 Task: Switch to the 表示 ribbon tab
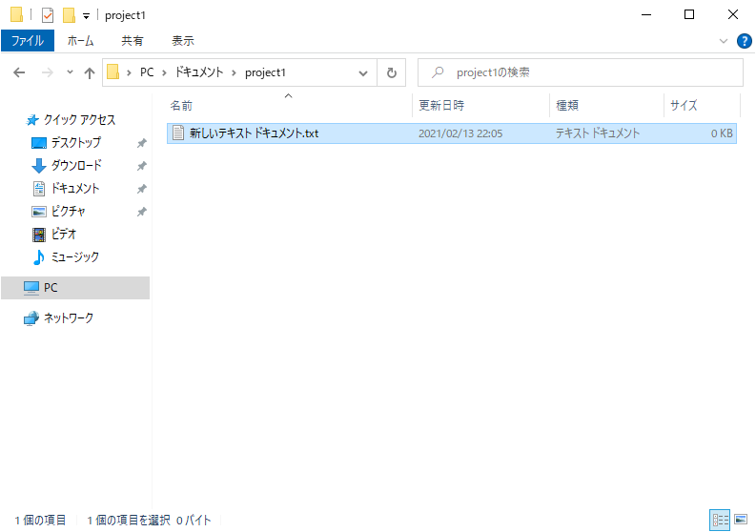(183, 41)
